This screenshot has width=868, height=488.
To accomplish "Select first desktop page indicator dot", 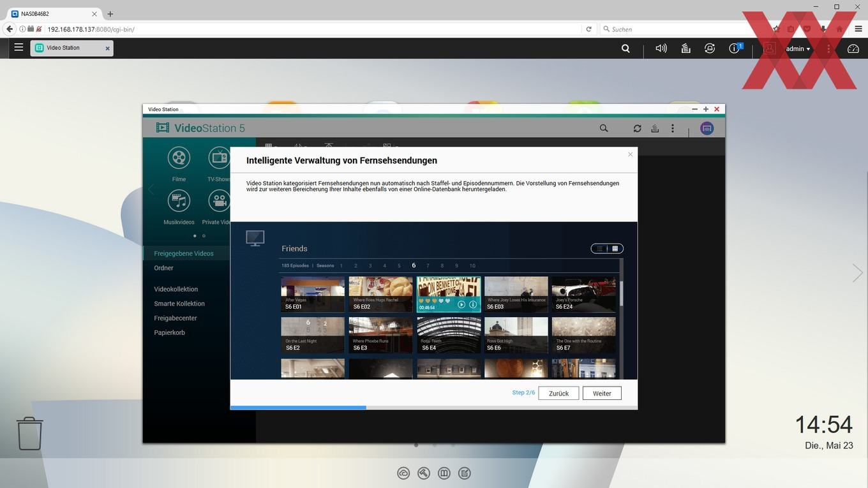I will coord(416,445).
